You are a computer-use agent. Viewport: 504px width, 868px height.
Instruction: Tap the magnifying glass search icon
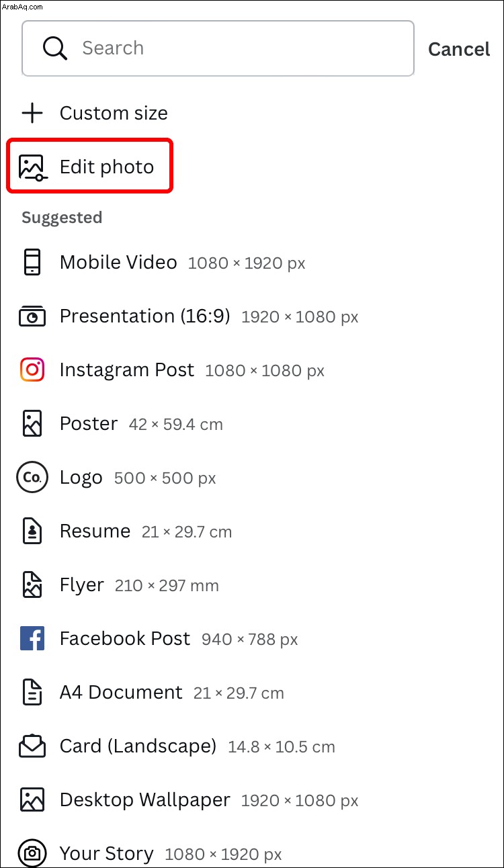[54, 48]
